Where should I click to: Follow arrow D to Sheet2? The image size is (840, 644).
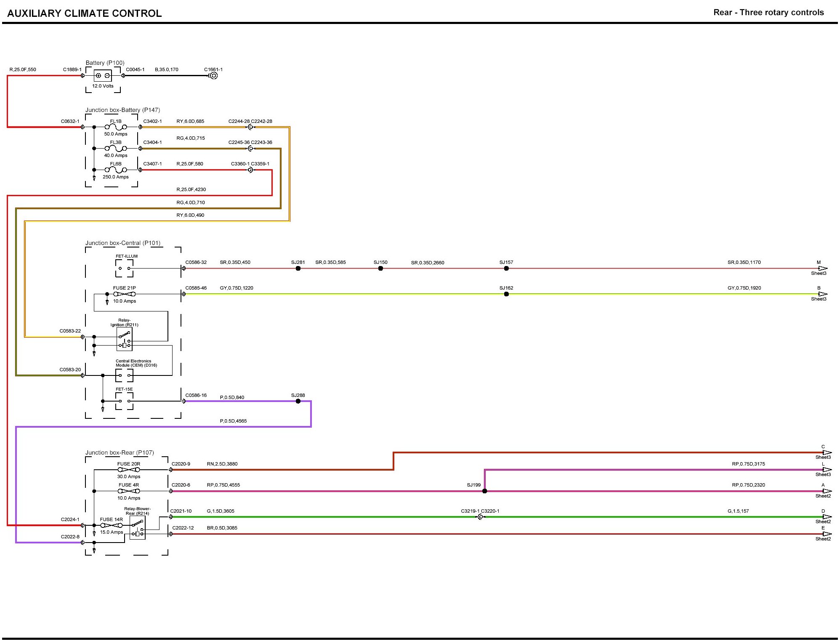(x=827, y=517)
